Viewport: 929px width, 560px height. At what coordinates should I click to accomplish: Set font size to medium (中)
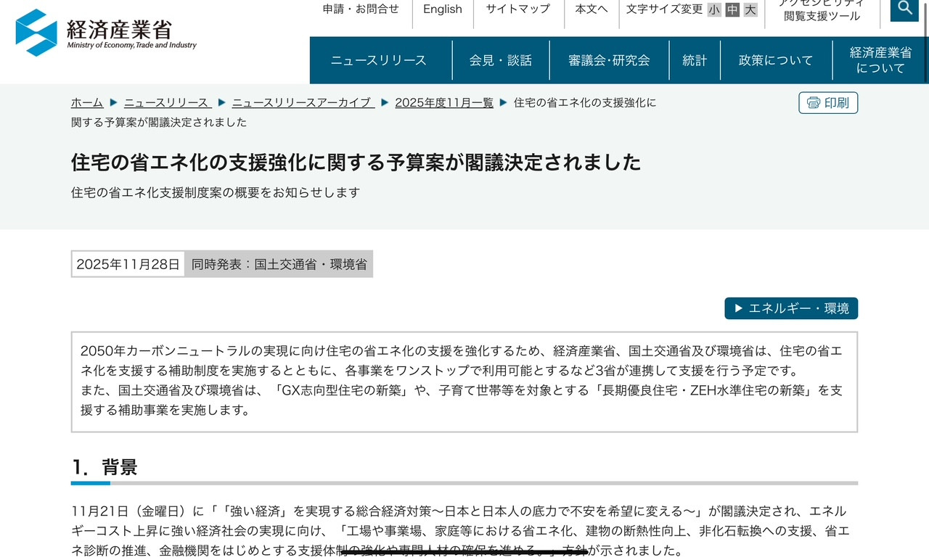click(732, 9)
